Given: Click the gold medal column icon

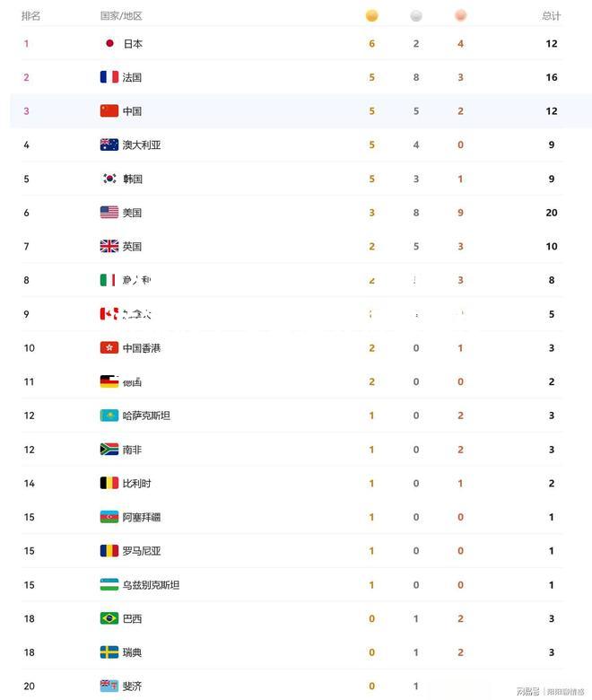Looking at the screenshot, I should click(x=371, y=15).
